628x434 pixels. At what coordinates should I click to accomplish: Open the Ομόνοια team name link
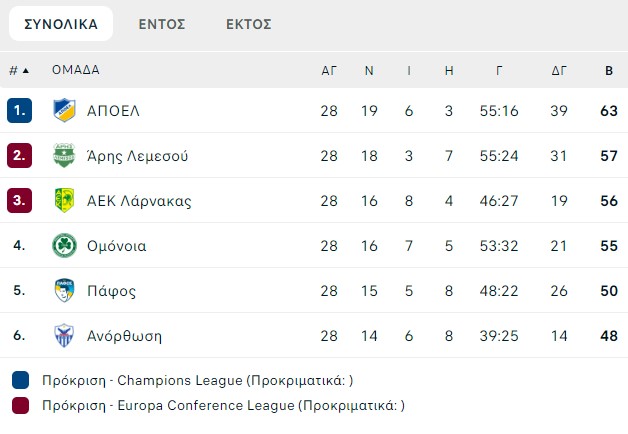(117, 246)
